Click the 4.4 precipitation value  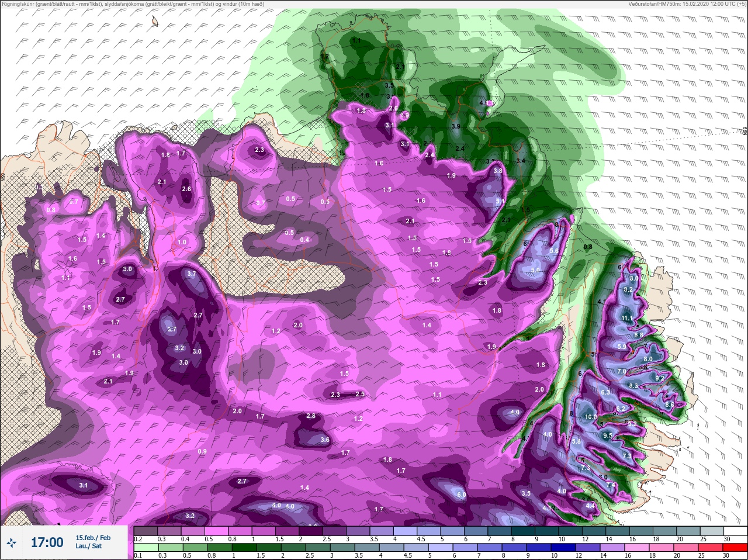point(590,506)
